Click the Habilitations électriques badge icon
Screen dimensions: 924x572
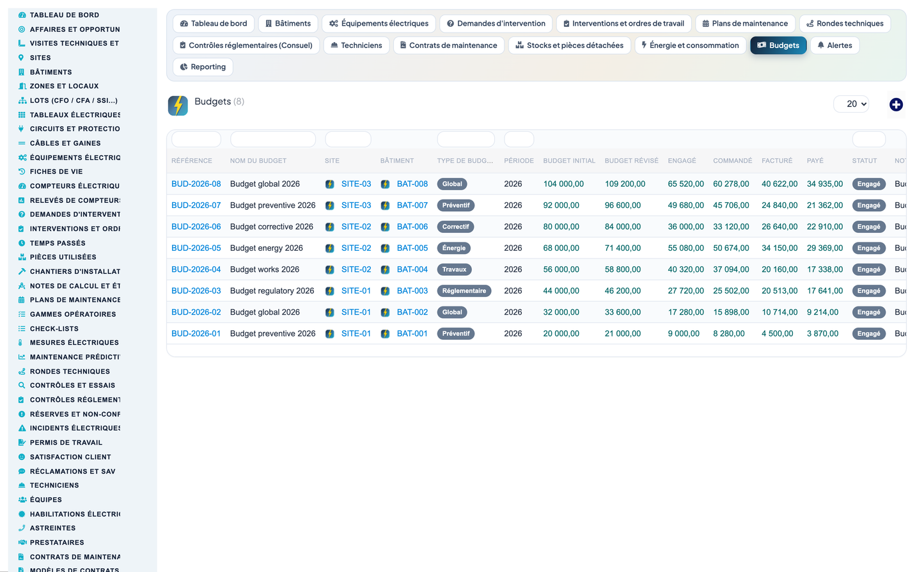click(22, 514)
